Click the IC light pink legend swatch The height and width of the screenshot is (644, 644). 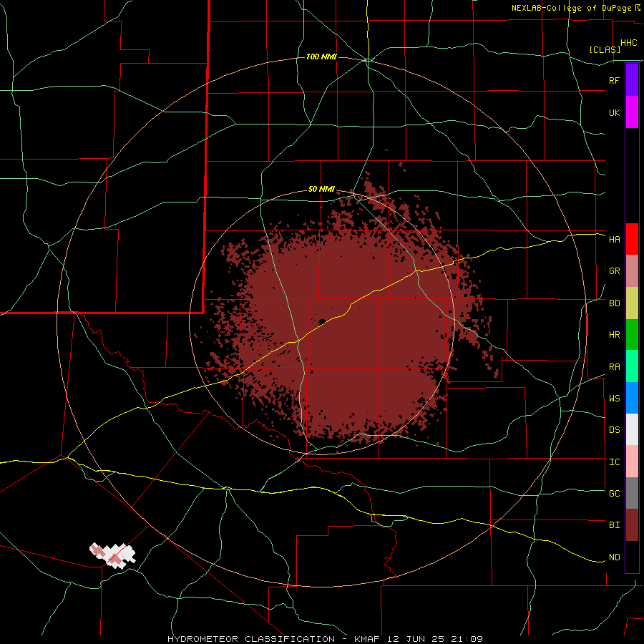pyautogui.click(x=632, y=462)
